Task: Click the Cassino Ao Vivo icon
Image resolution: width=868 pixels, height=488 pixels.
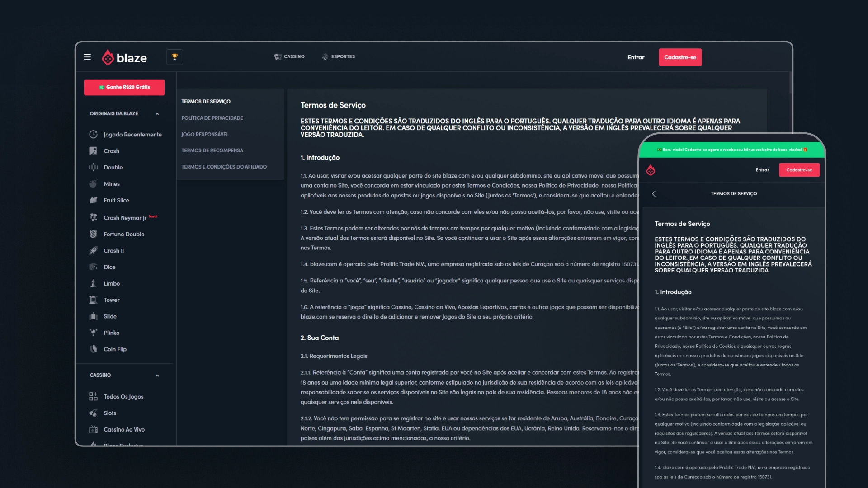Action: [93, 429]
